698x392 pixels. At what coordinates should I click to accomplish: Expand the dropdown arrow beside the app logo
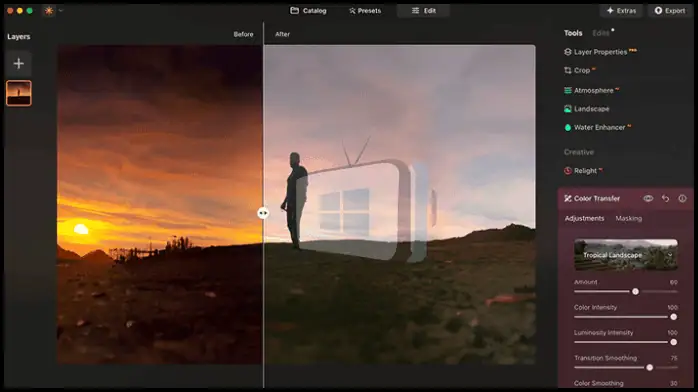[61, 11]
